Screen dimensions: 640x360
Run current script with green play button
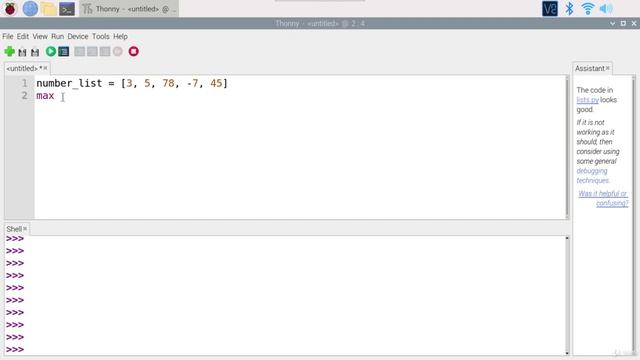click(x=51, y=51)
